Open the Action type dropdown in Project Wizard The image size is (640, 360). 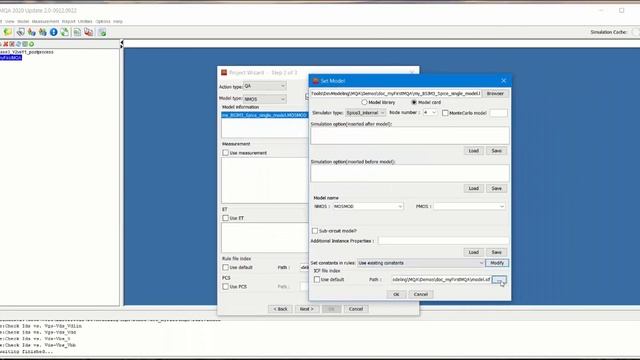pyautogui.click(x=264, y=86)
